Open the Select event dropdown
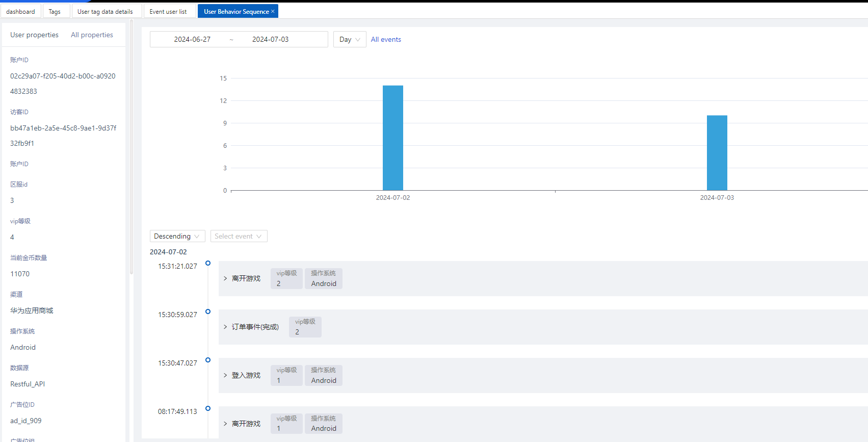 click(x=239, y=236)
